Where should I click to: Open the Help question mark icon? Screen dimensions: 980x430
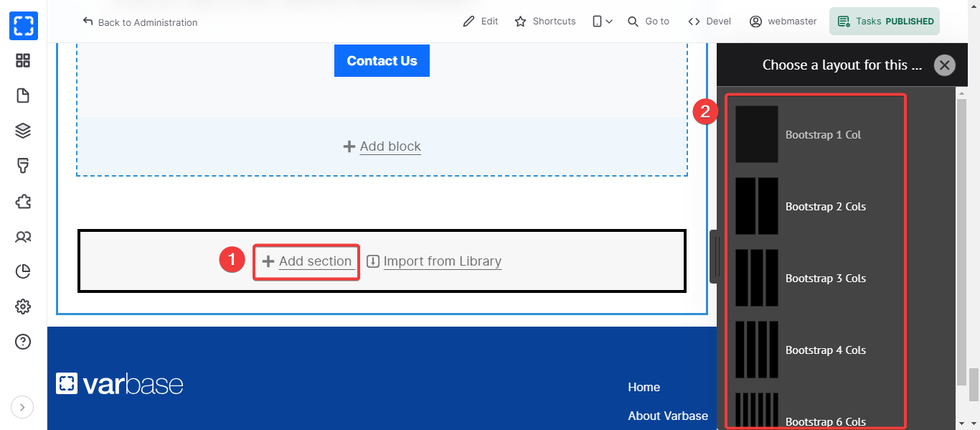(x=23, y=342)
